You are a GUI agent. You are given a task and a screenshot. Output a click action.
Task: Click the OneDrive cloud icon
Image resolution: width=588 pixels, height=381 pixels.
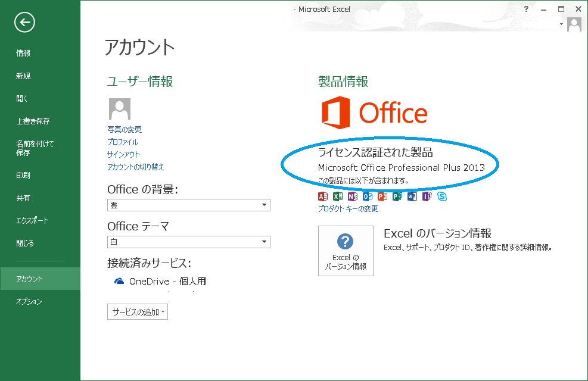pyautogui.click(x=119, y=281)
